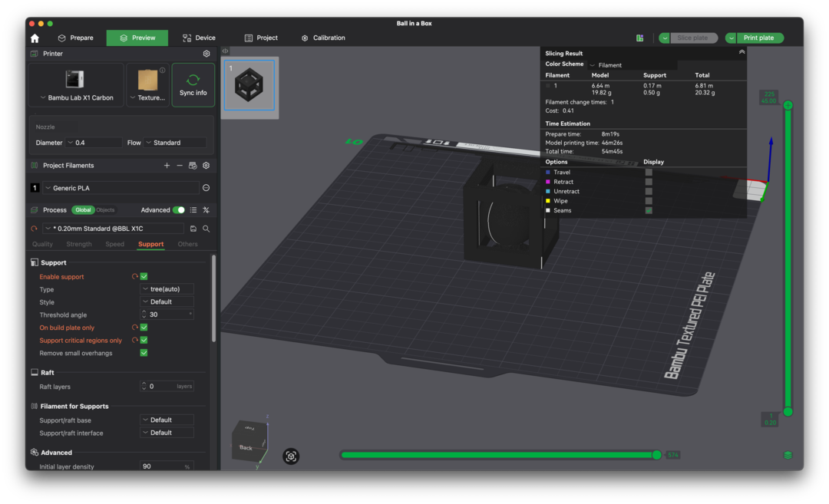This screenshot has width=829, height=504.
Task: Open project filaments settings gear
Action: click(x=206, y=166)
